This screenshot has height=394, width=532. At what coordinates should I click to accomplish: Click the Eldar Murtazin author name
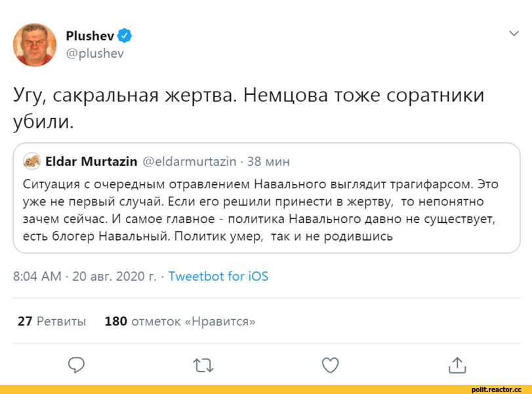(90, 161)
